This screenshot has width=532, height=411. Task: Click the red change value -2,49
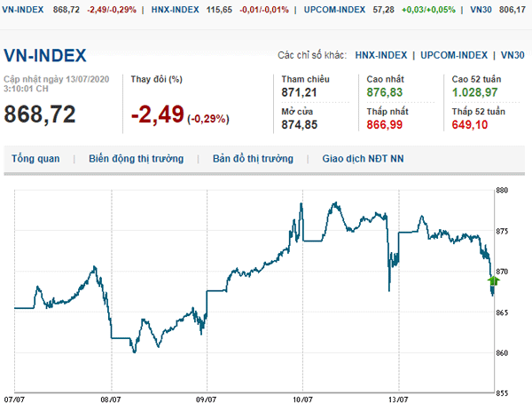pos(157,115)
